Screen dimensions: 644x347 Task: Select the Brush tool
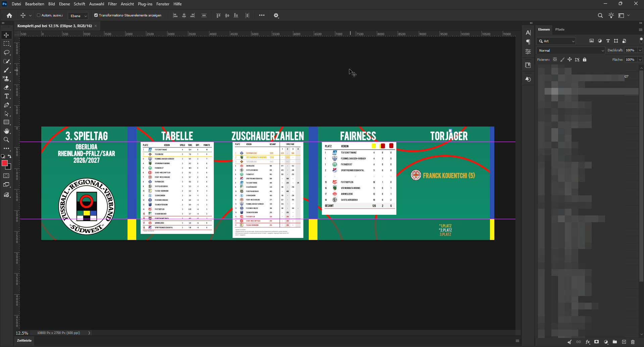(6, 70)
